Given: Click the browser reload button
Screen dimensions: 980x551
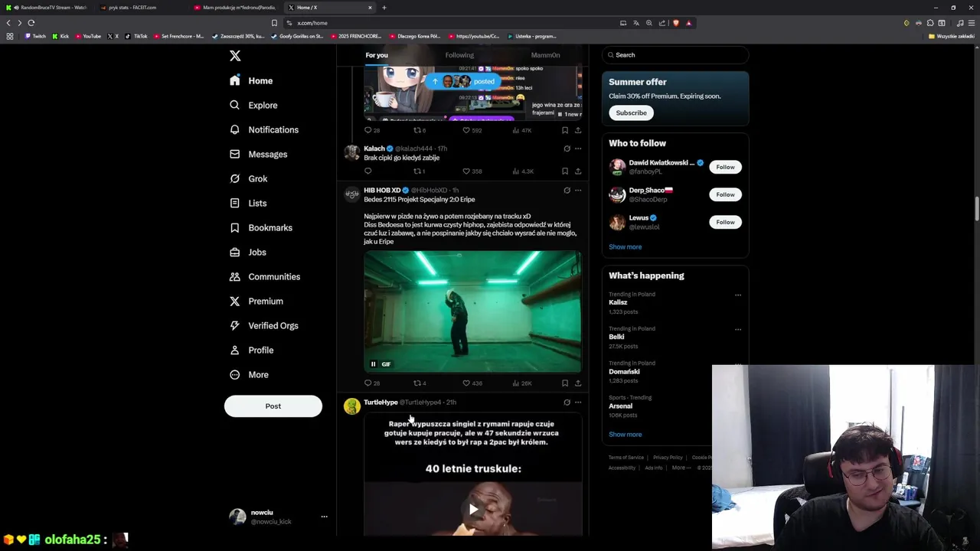Looking at the screenshot, I should tap(31, 23).
